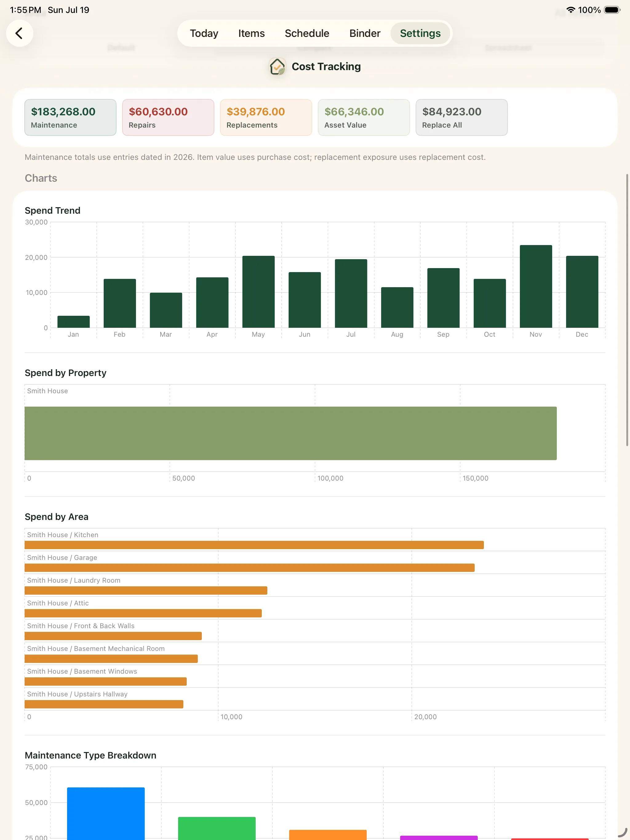Image resolution: width=630 pixels, height=840 pixels.
Task: Tap the blue Maintenance Type bar
Action: [x=106, y=814]
